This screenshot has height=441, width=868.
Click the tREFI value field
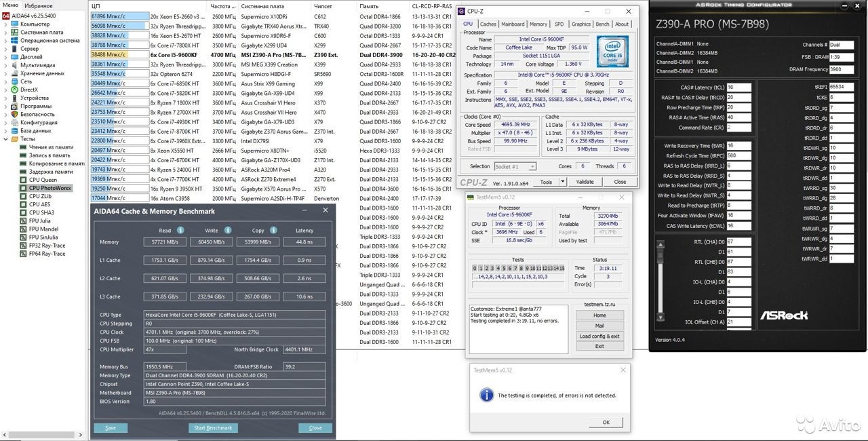[x=841, y=87]
